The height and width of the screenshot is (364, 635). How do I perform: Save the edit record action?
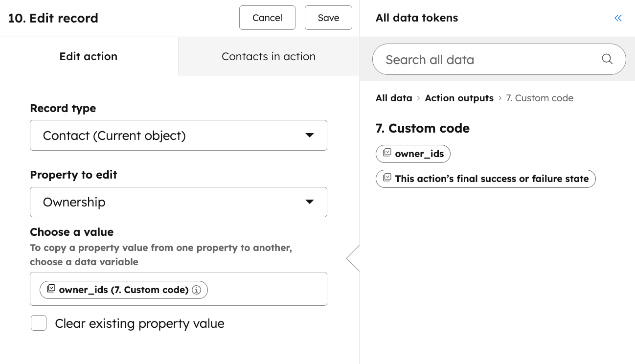point(328,18)
